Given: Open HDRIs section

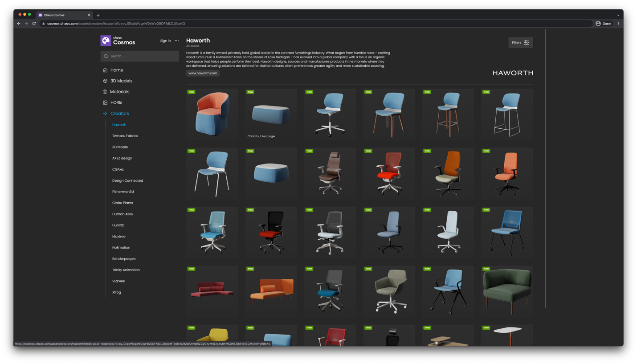Looking at the screenshot, I should click(116, 102).
